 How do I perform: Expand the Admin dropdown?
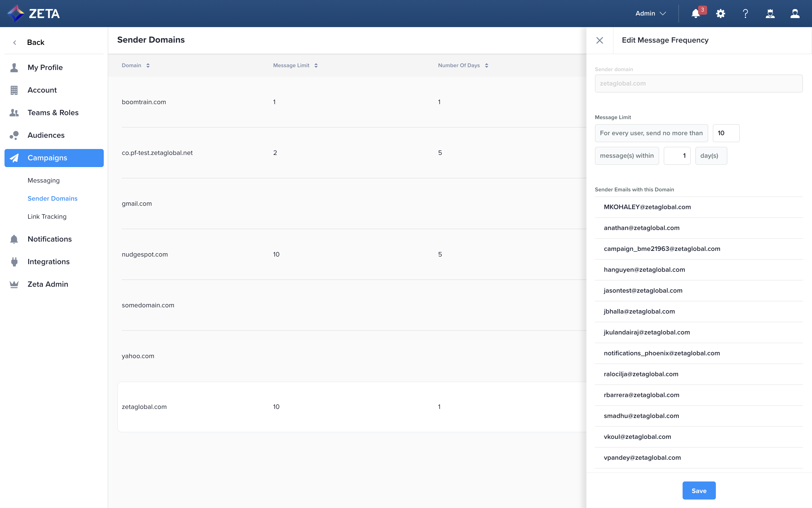651,14
